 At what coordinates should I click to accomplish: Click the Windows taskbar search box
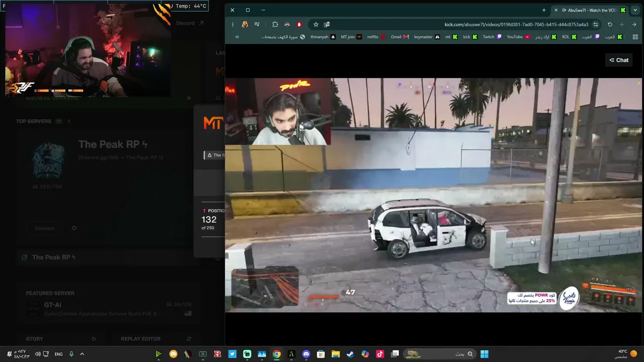(441, 354)
